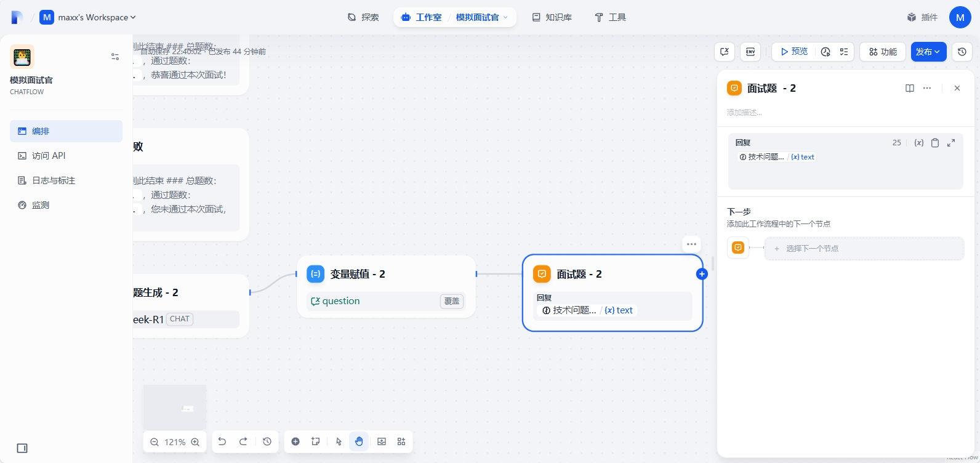Zoom in the canvas
Viewport: 980px width, 463px height.
point(195,442)
